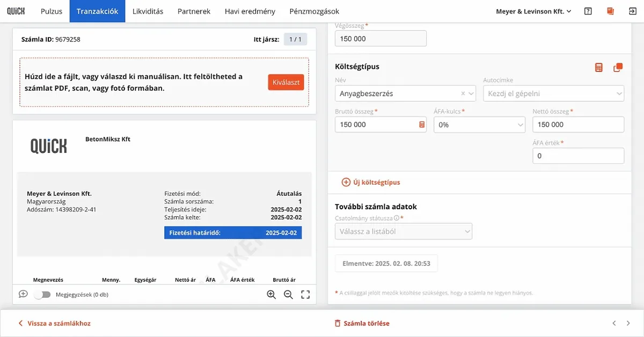Click Vissza a számlákhoz link

(x=54, y=323)
